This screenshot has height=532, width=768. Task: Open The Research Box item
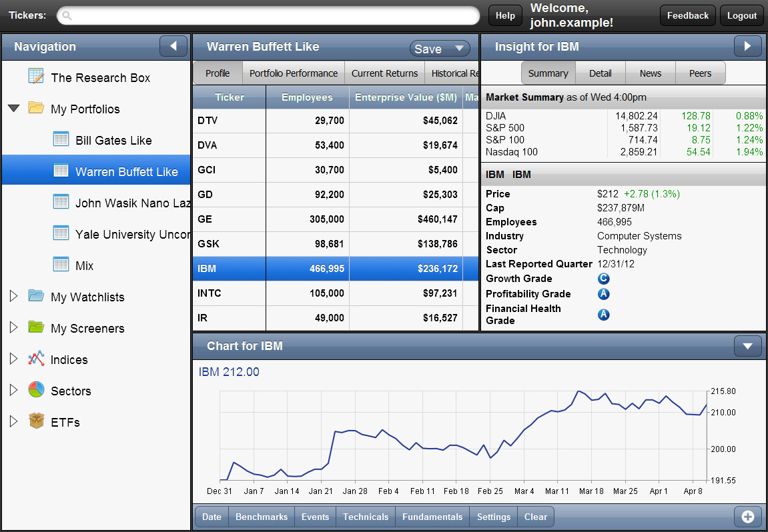[96, 77]
